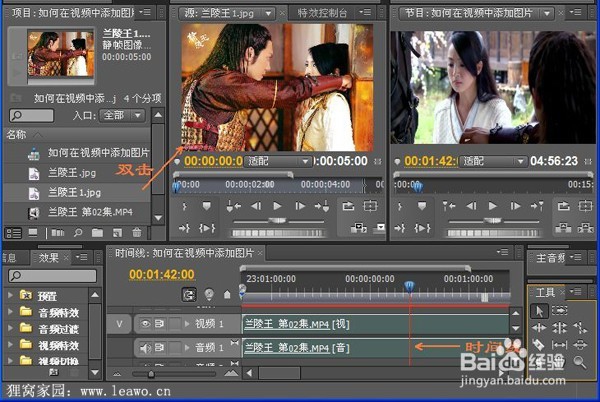Open project panel flyout menu
600x402 pixels.
coord(145,13)
